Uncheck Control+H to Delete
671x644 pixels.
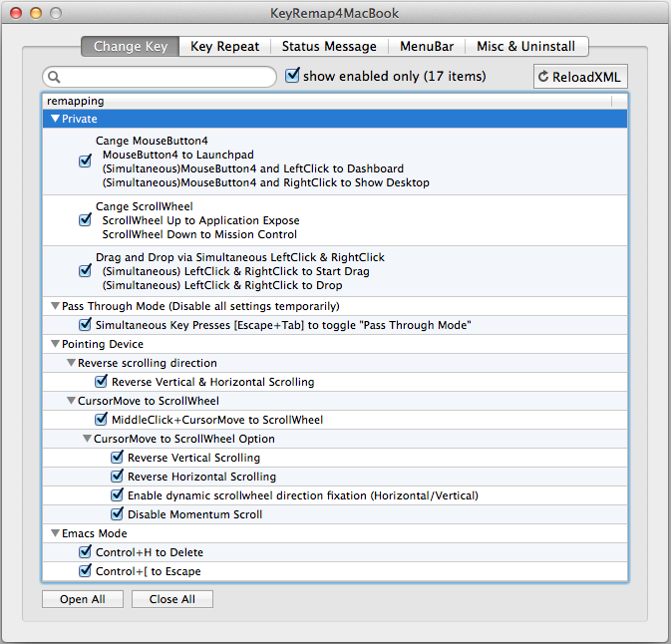(85, 551)
